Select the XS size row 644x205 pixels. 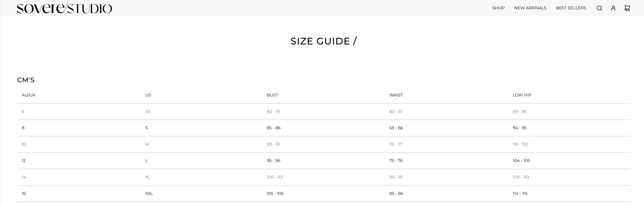(148, 112)
